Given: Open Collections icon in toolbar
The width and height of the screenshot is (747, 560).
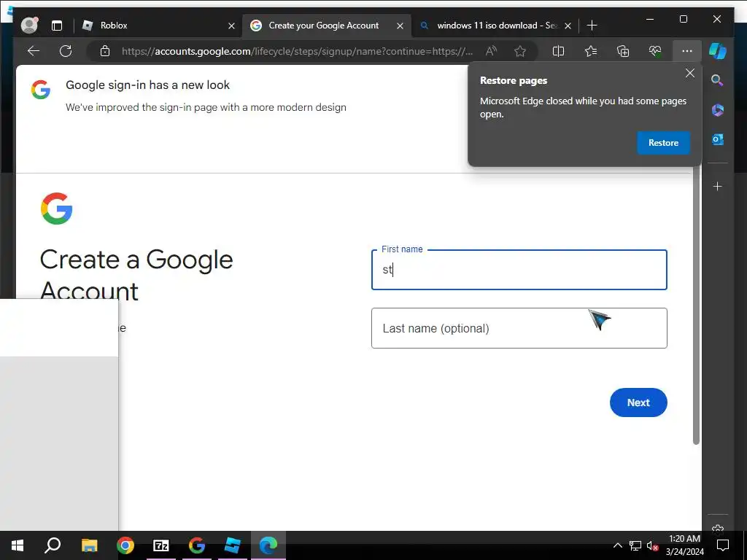Looking at the screenshot, I should click(x=623, y=51).
